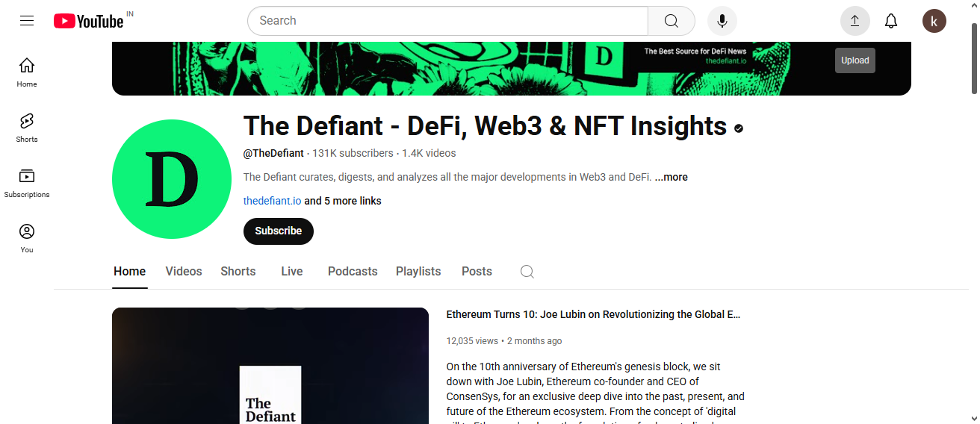The image size is (980, 424).
Task: Open the notifications bell
Action: 891,21
